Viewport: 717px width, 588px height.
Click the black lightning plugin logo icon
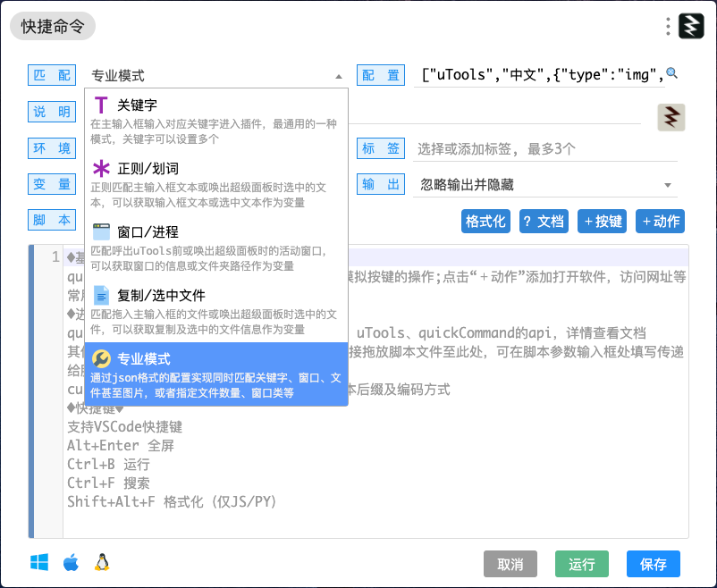coord(691,26)
